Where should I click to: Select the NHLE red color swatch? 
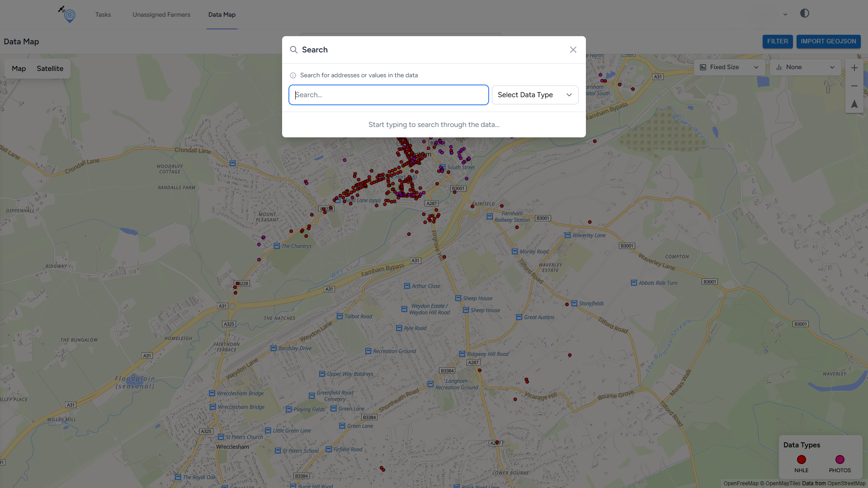[x=801, y=460]
